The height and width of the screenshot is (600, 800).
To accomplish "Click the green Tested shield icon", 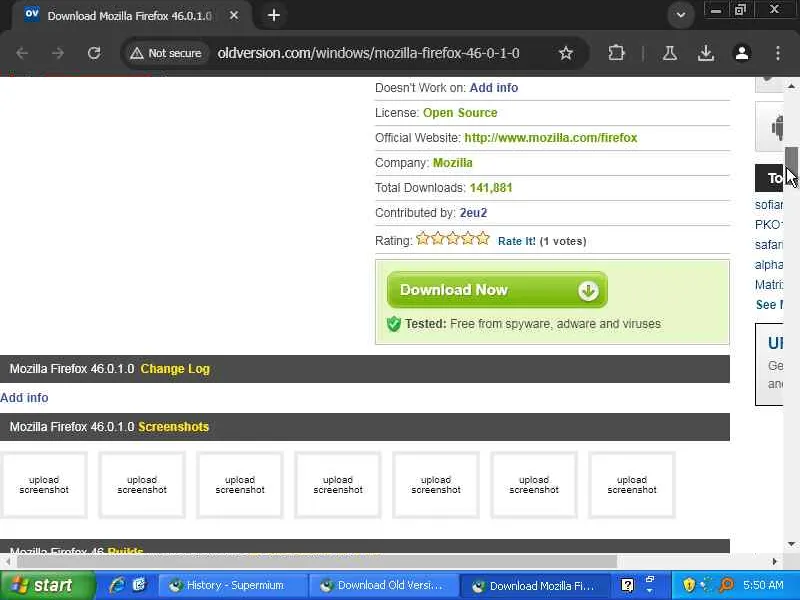I will pyautogui.click(x=394, y=323).
